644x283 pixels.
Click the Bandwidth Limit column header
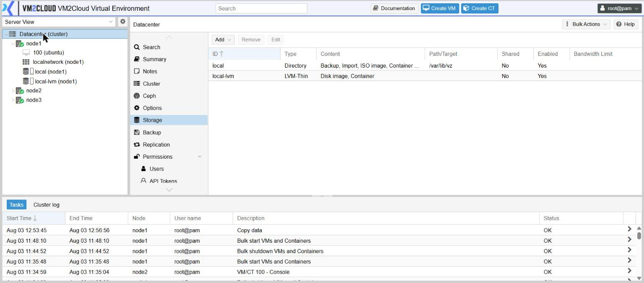point(605,54)
